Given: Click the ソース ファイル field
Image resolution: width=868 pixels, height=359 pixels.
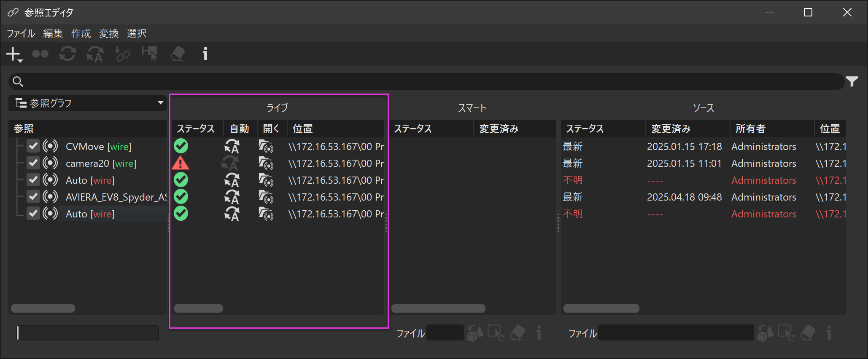Looking at the screenshot, I should [676, 333].
